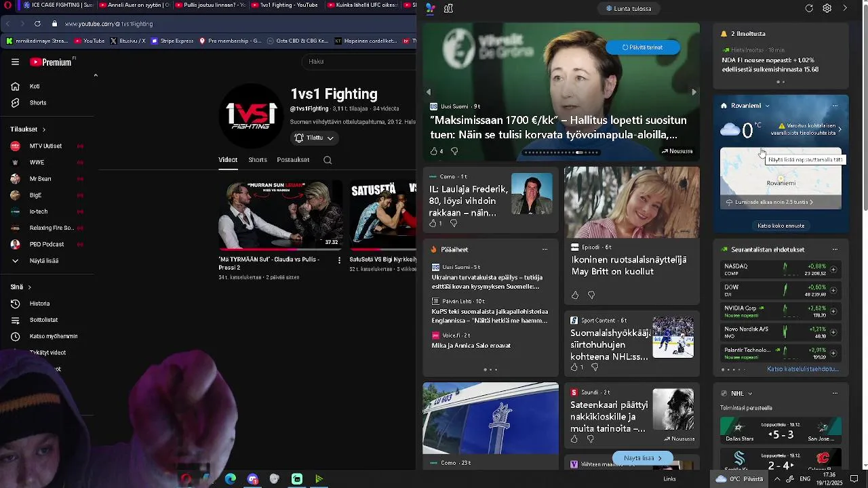This screenshot has width=868, height=488.
Task: Open Lumisade alkaa forecast link
Action: (770, 202)
